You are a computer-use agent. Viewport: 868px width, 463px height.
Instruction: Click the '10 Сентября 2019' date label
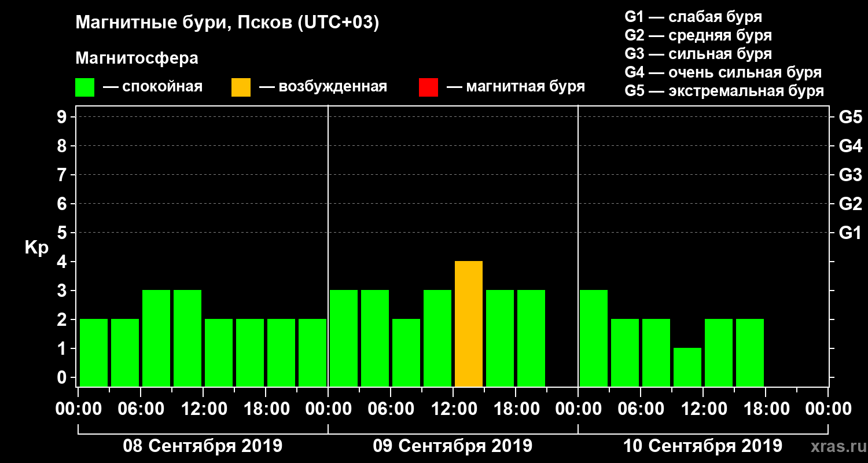[x=703, y=446]
